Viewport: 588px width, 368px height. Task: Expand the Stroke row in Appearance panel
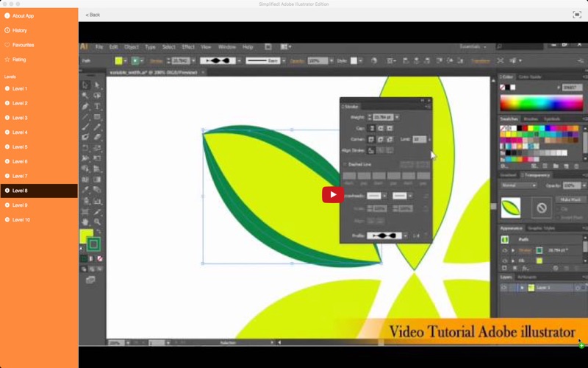tap(513, 250)
